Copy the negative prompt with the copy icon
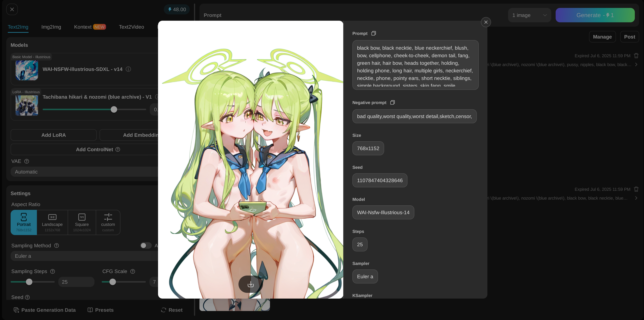Image resolution: width=644 pixels, height=320 pixels. click(x=393, y=103)
